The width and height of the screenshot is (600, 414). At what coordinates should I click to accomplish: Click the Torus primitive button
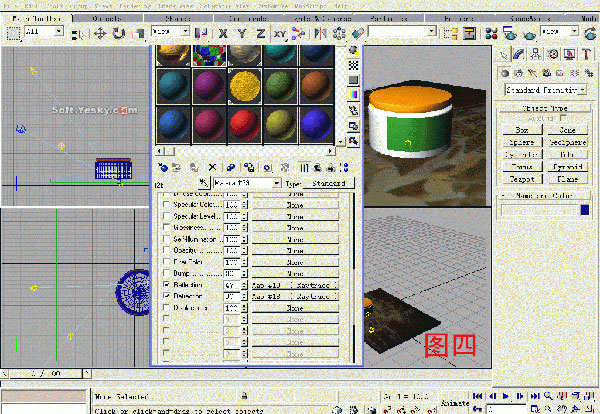click(x=522, y=166)
